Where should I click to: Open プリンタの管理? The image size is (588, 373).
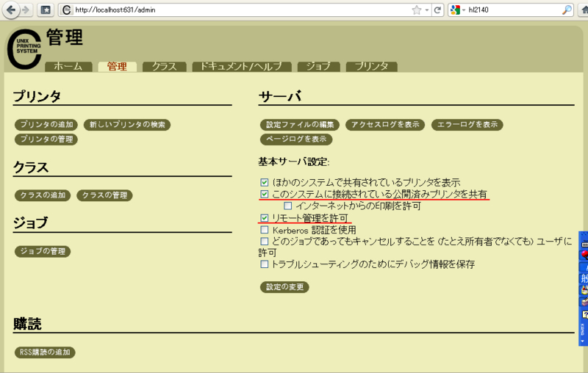click(46, 140)
